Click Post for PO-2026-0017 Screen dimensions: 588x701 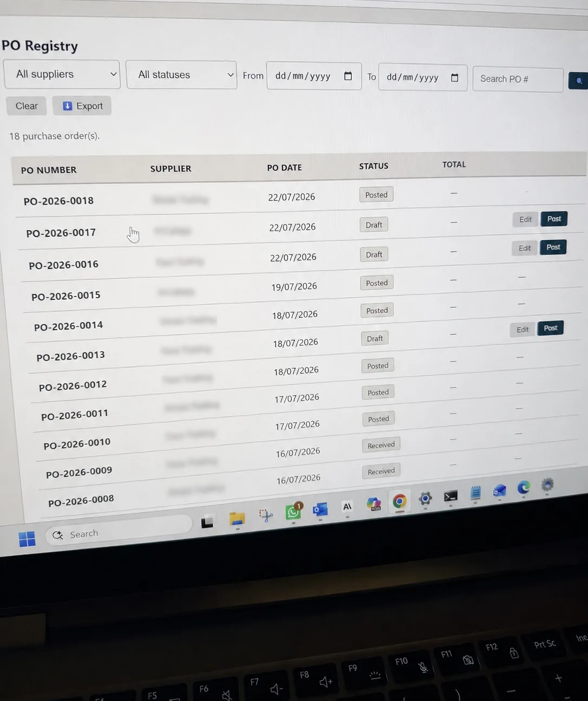[x=554, y=219]
